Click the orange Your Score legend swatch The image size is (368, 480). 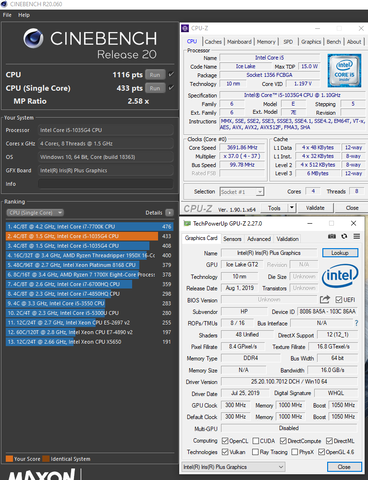(x=9, y=459)
